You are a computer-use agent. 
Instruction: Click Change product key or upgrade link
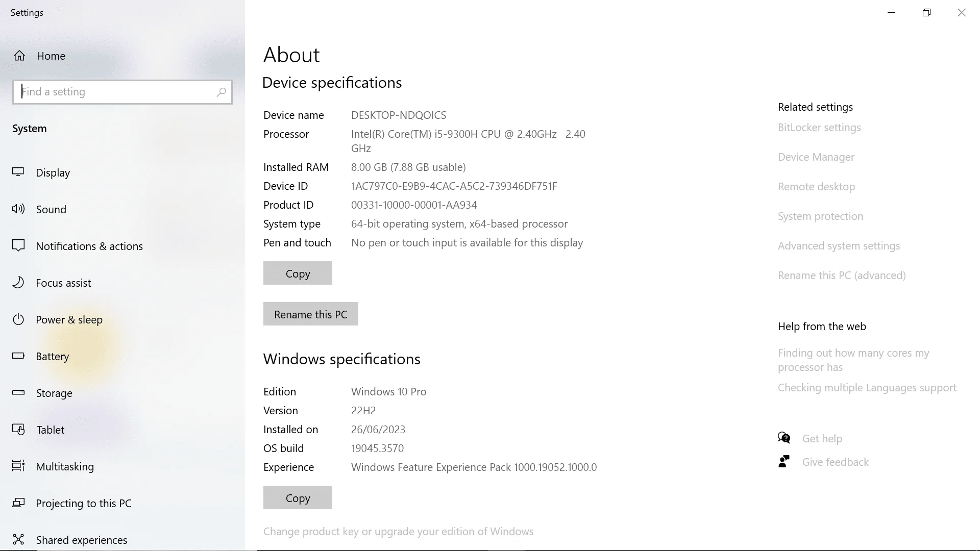pyautogui.click(x=398, y=532)
